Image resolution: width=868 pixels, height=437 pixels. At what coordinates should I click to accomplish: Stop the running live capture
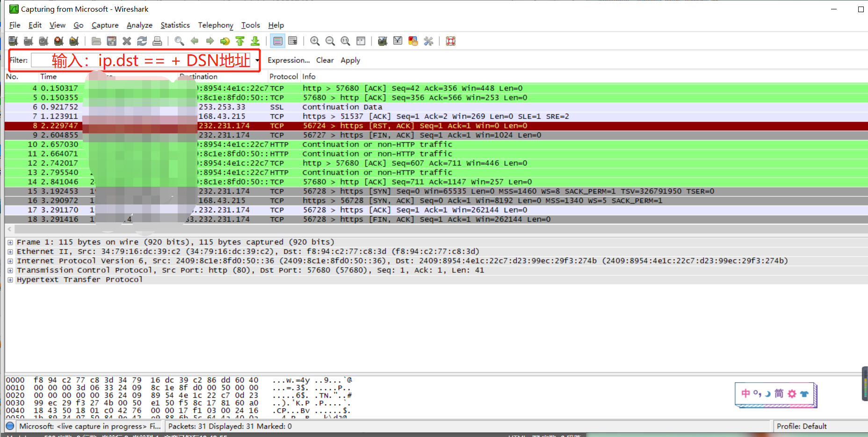point(58,41)
